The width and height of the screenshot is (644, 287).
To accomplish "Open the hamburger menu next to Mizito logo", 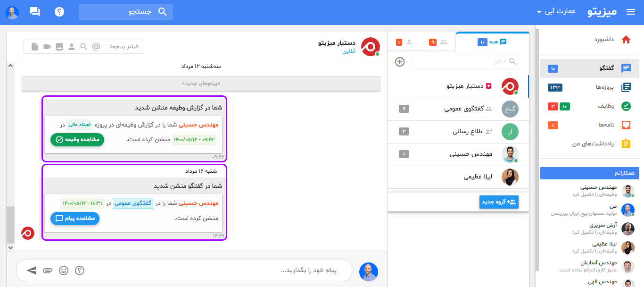I will 631,12.
